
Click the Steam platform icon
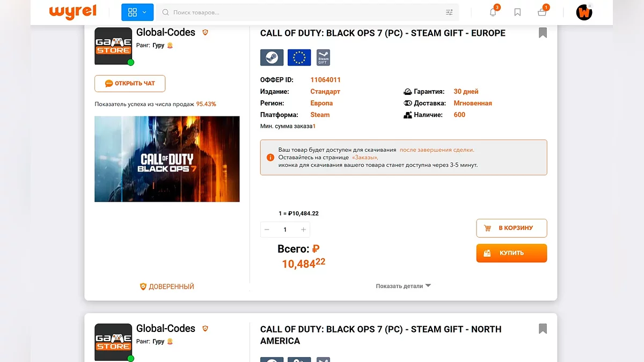[272, 57]
